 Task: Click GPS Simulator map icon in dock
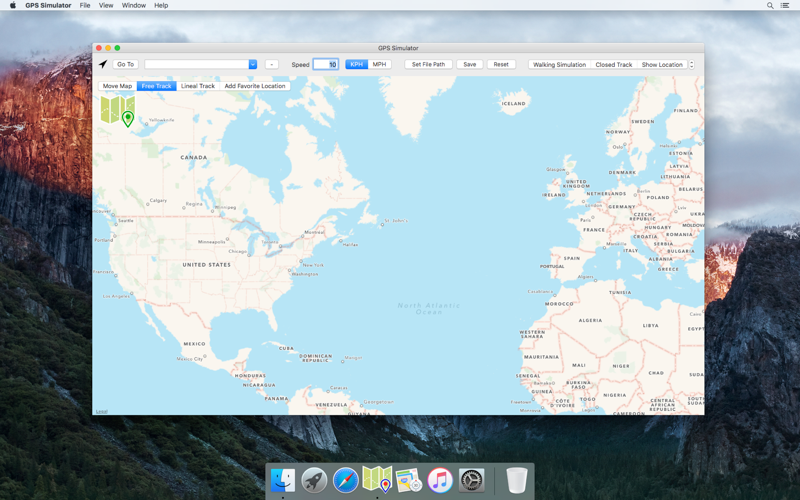click(377, 479)
